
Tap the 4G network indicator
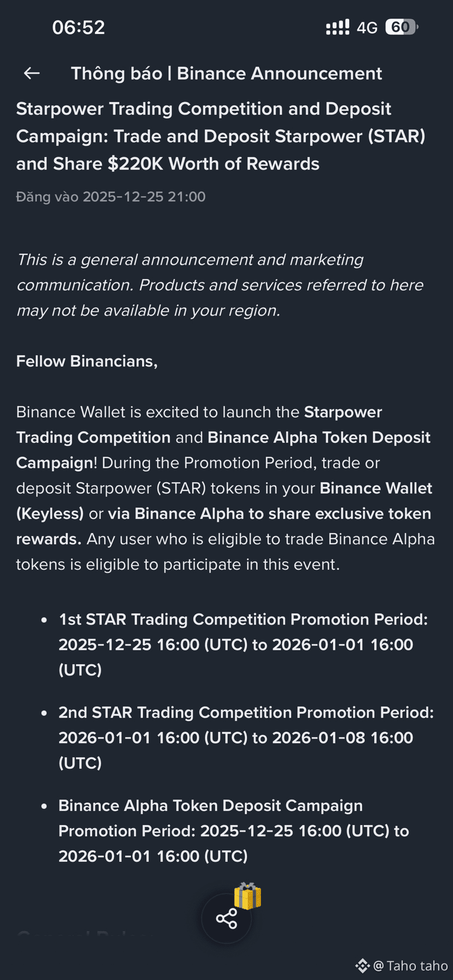click(367, 27)
